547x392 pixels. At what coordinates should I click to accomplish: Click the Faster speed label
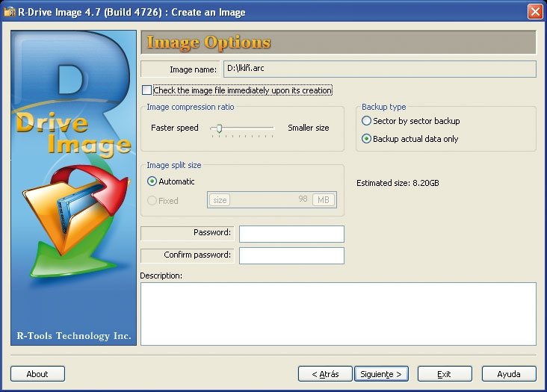tap(174, 128)
